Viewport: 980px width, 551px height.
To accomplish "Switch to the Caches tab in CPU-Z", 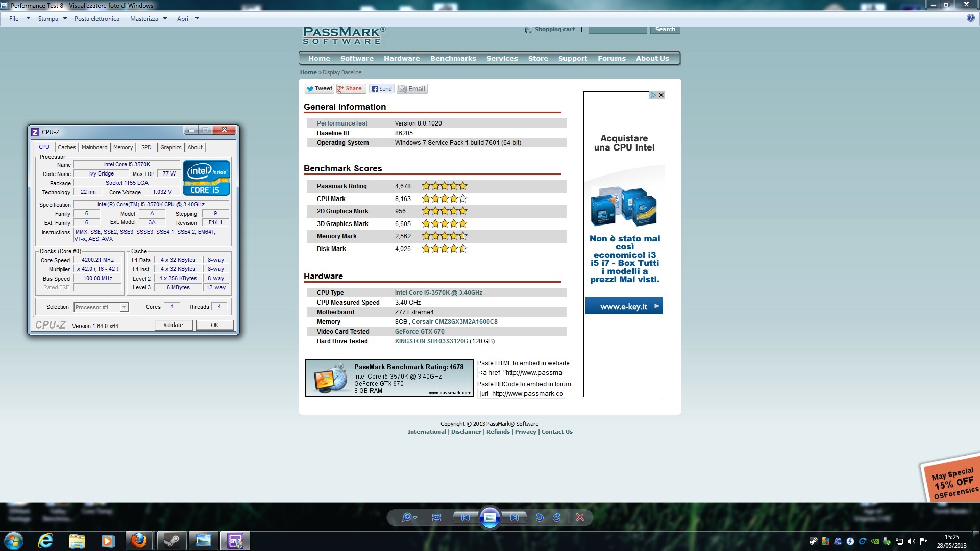I will click(x=66, y=147).
